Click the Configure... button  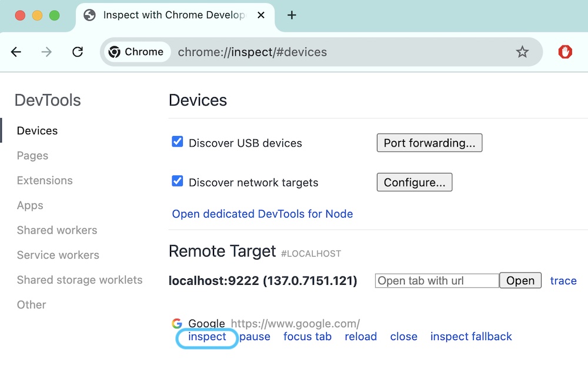point(415,182)
